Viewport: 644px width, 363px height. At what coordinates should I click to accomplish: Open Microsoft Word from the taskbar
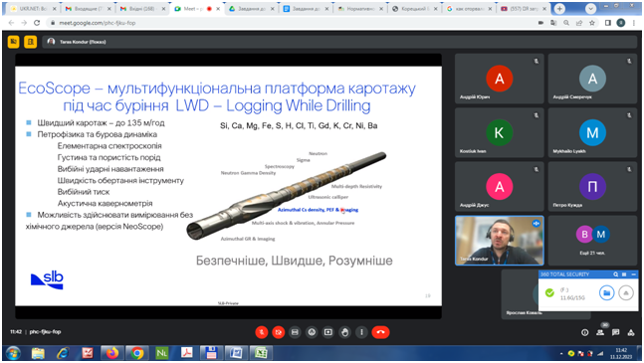pyautogui.click(x=236, y=353)
